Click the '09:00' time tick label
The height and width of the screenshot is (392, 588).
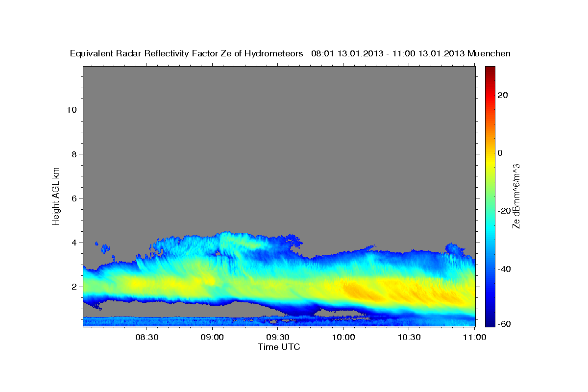point(212,337)
